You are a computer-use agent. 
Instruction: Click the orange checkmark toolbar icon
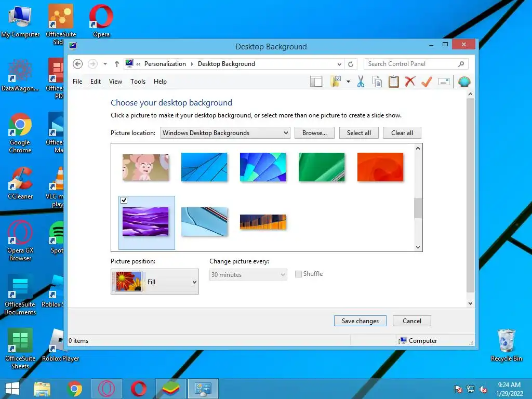pos(427,82)
